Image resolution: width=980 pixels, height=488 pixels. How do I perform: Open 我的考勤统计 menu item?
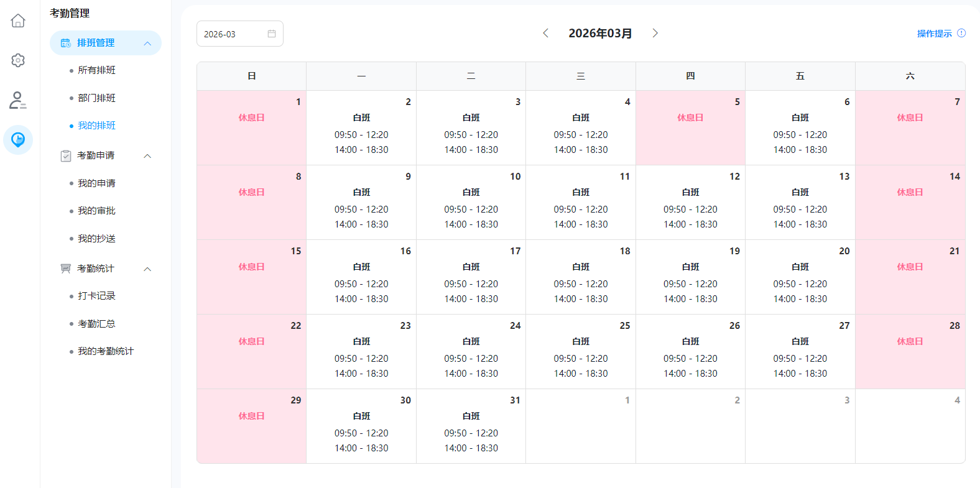[106, 351]
